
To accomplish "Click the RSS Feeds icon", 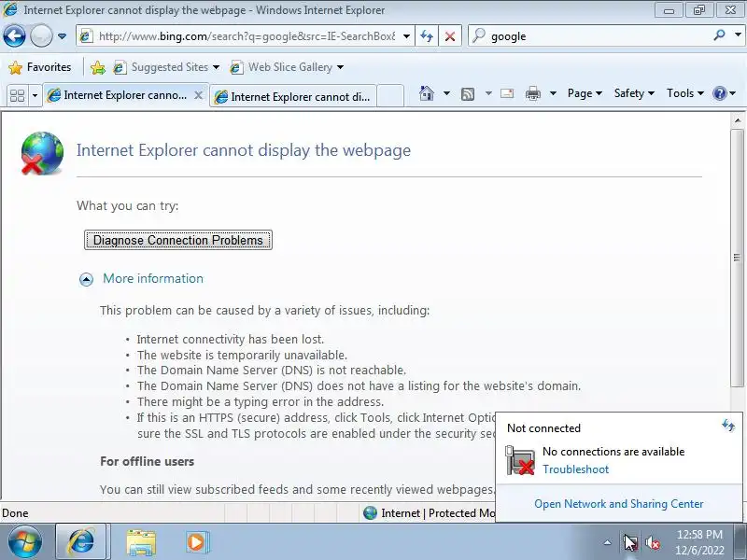I will pyautogui.click(x=468, y=94).
